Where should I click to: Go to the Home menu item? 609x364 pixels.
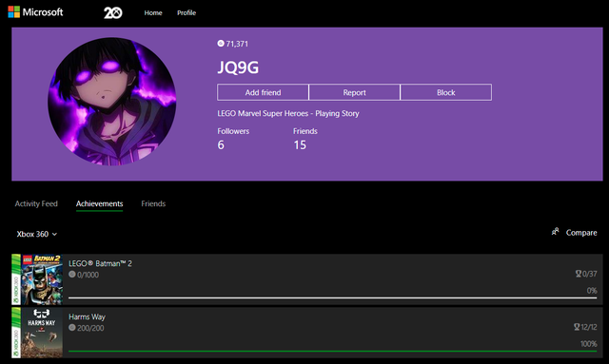153,12
